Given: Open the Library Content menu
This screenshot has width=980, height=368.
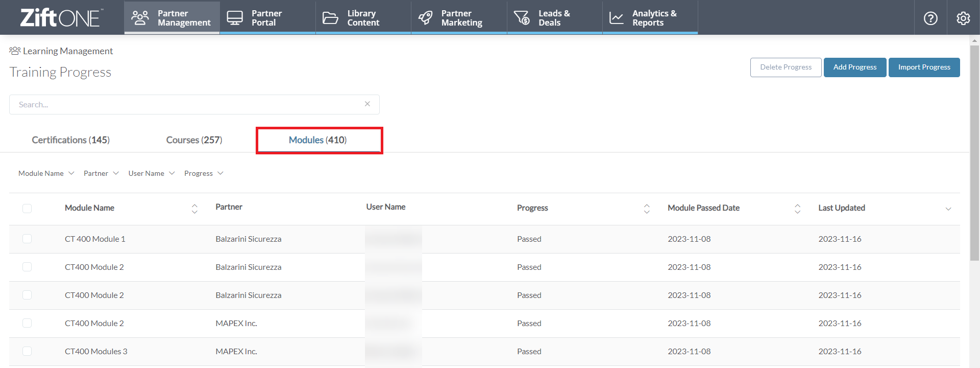Looking at the screenshot, I should click(363, 18).
